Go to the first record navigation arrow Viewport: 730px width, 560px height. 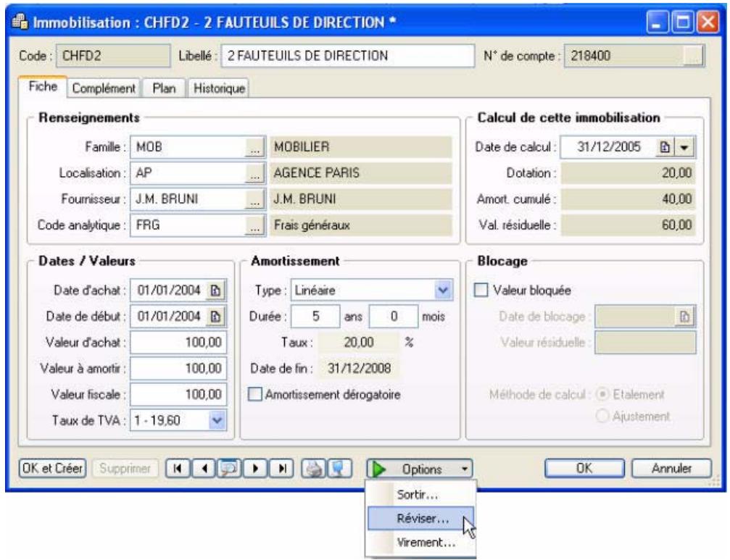pyautogui.click(x=178, y=469)
